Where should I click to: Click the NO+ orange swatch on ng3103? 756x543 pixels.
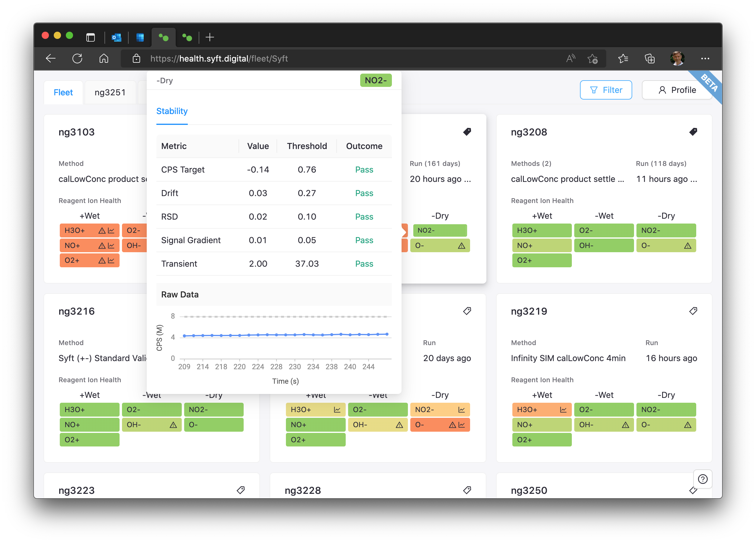coord(89,246)
